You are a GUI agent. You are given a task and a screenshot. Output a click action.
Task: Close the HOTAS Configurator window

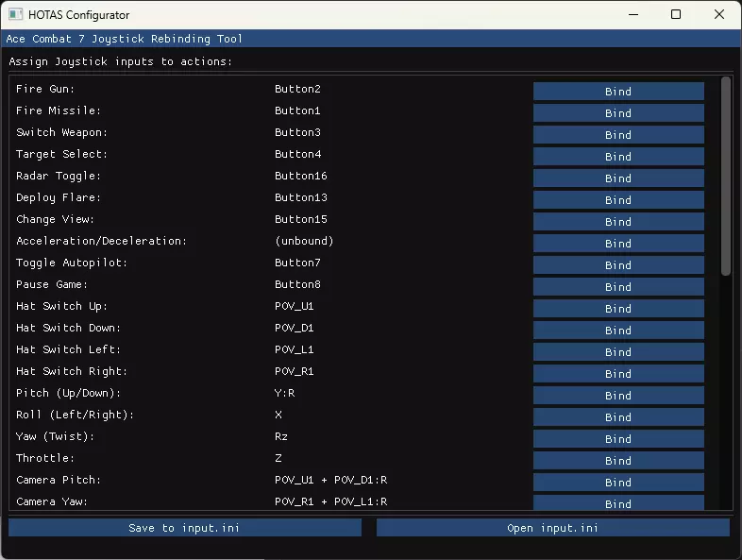718,15
